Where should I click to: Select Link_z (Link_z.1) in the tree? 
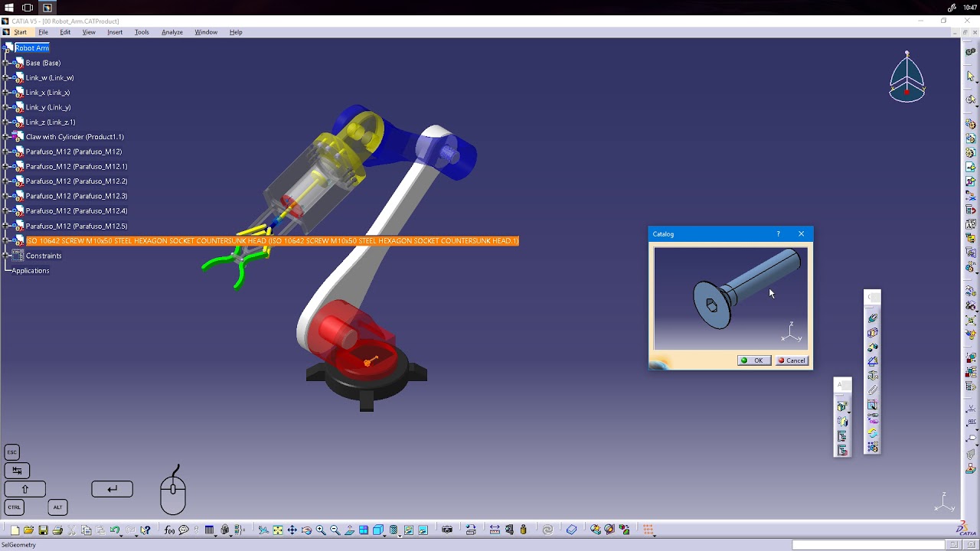point(51,122)
